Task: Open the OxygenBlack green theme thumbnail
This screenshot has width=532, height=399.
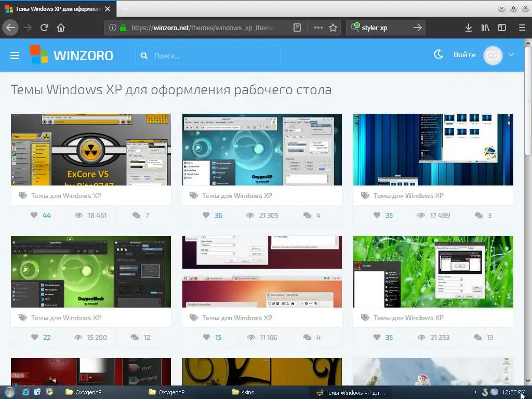Action: [91, 271]
